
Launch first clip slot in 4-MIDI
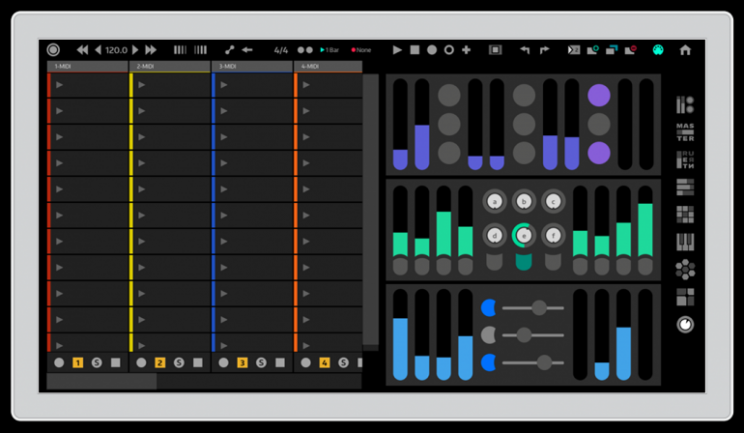pyautogui.click(x=306, y=85)
